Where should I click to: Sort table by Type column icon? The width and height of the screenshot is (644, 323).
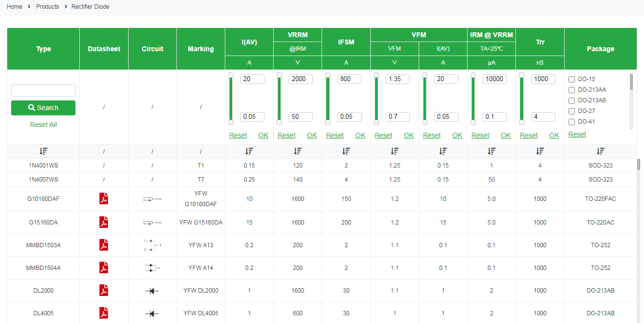tap(44, 151)
